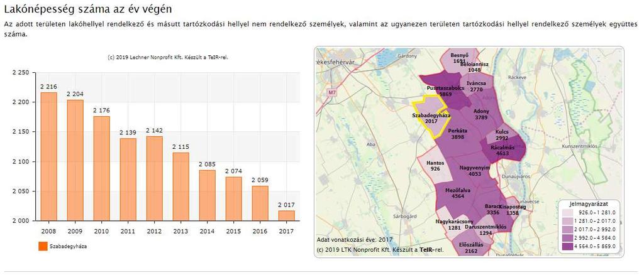This screenshot has width=644, height=275.
Task: Click the Gárdony label on the map
Action: click(407, 55)
